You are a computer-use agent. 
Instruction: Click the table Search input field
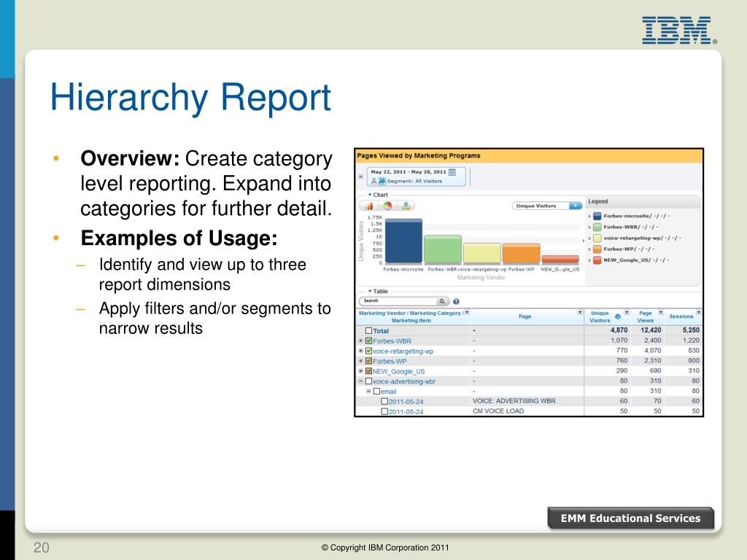(399, 301)
